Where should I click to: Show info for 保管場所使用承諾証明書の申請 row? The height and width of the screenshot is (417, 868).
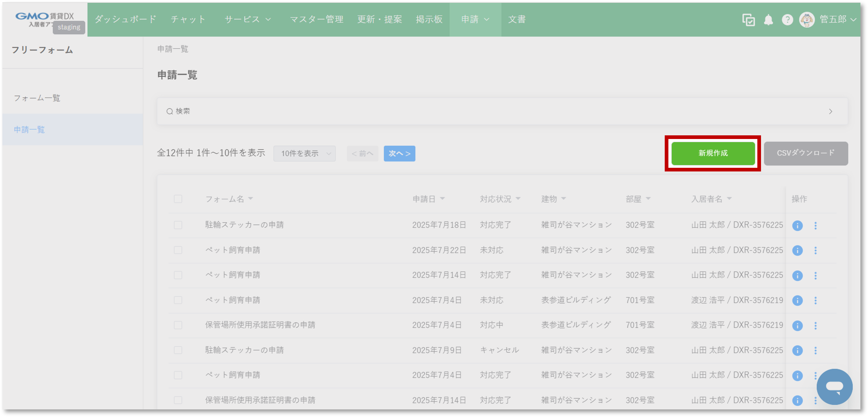click(797, 325)
